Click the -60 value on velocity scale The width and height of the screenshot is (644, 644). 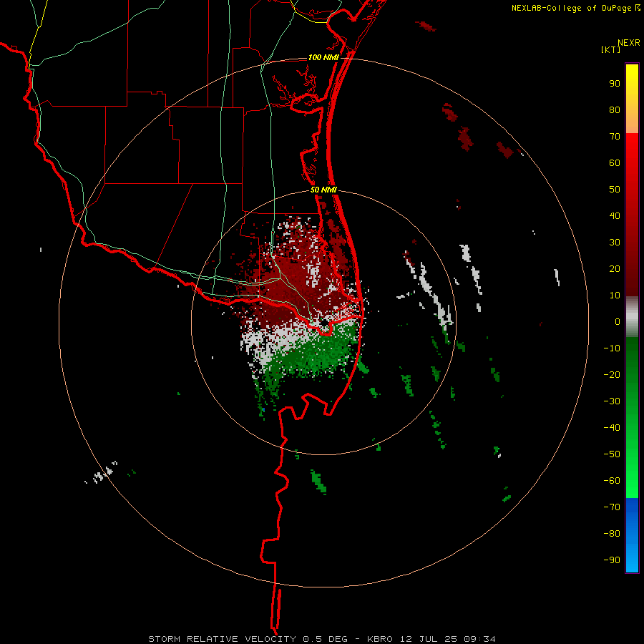click(612, 481)
